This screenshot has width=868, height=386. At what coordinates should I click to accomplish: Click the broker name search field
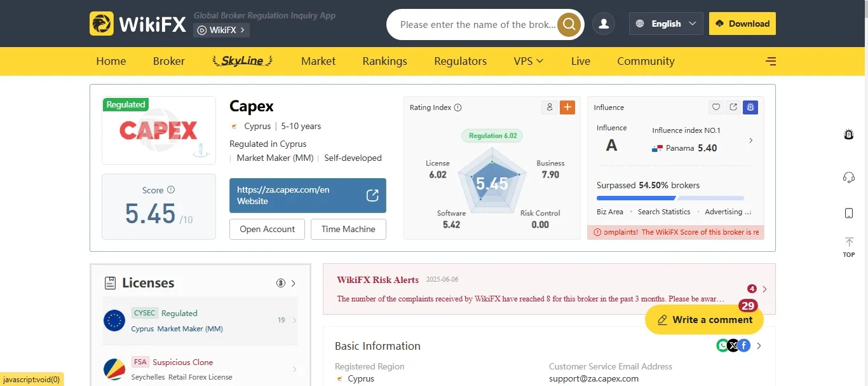click(x=478, y=25)
